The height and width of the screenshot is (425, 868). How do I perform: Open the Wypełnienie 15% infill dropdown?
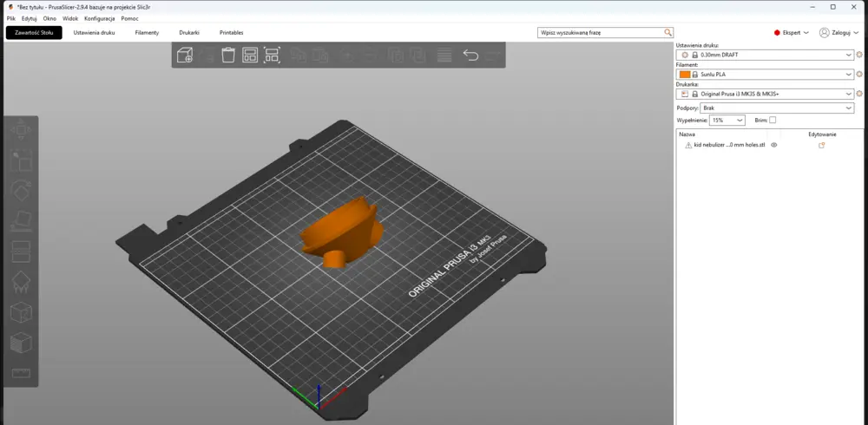coord(727,120)
